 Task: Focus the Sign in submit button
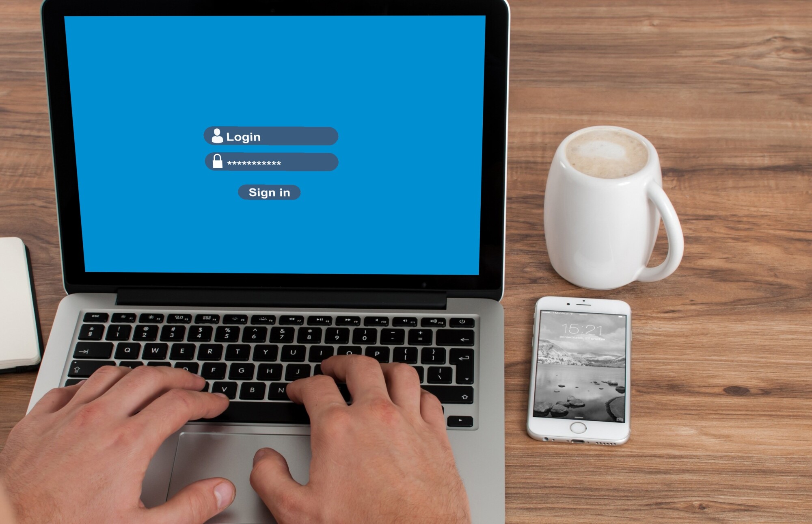coord(269,193)
